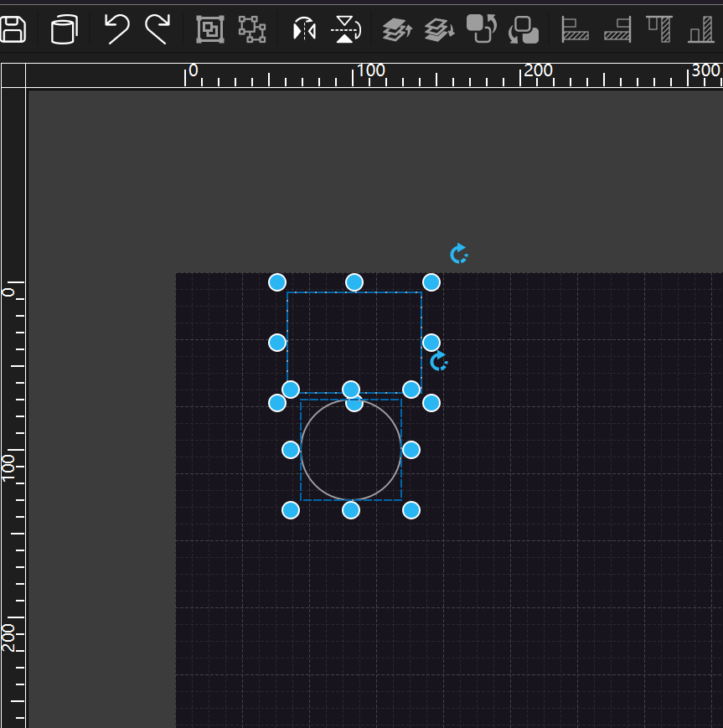Raise selection one layer up
The height and width of the screenshot is (728, 723).
coord(397,29)
